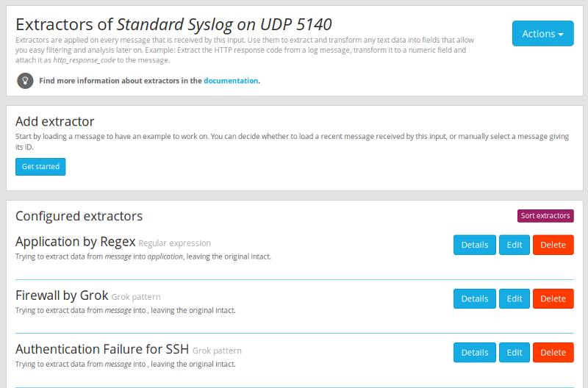The width and height of the screenshot is (588, 388).
Task: Click the Application by Regex title
Action: [x=75, y=242]
